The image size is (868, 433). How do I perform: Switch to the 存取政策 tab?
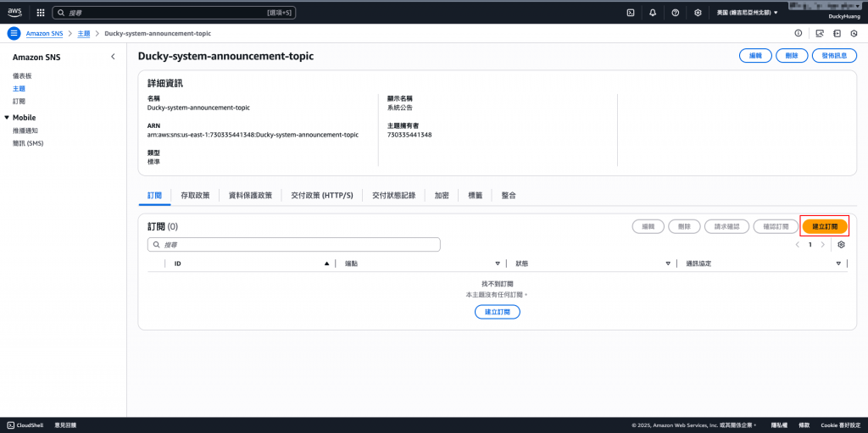[195, 196]
